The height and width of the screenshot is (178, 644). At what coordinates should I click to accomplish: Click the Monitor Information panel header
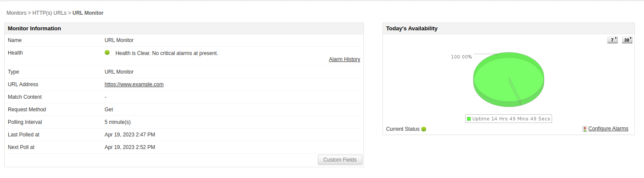point(34,29)
